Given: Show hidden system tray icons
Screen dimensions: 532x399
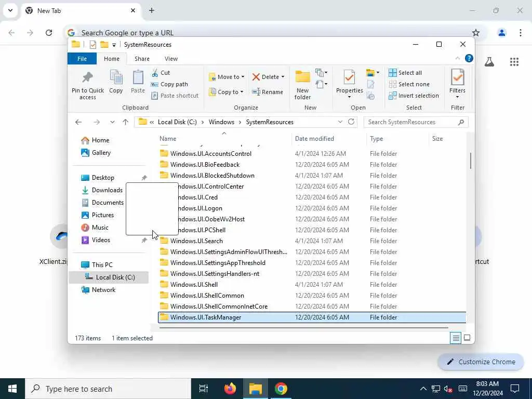Looking at the screenshot, I should click(423, 389).
